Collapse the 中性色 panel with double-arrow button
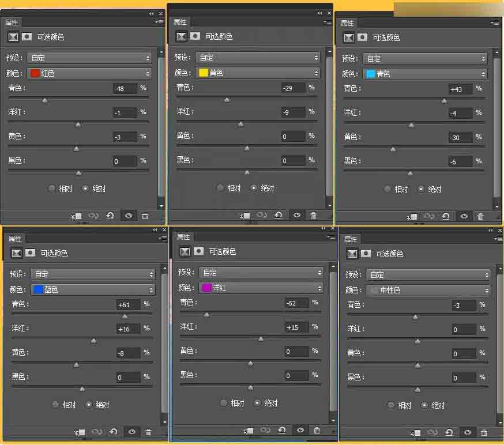504x445 pixels. 490,231
